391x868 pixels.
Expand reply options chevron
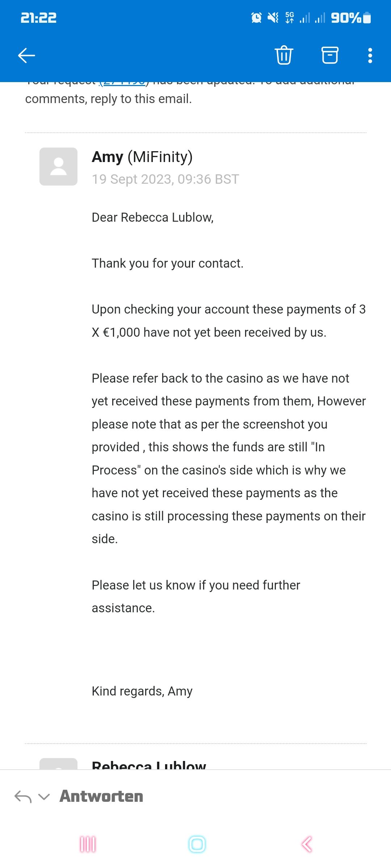coord(44,797)
